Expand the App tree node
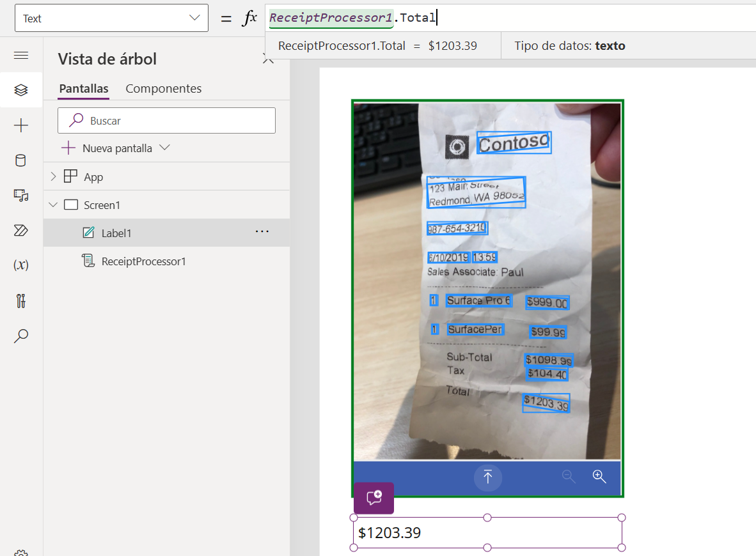 tap(53, 177)
